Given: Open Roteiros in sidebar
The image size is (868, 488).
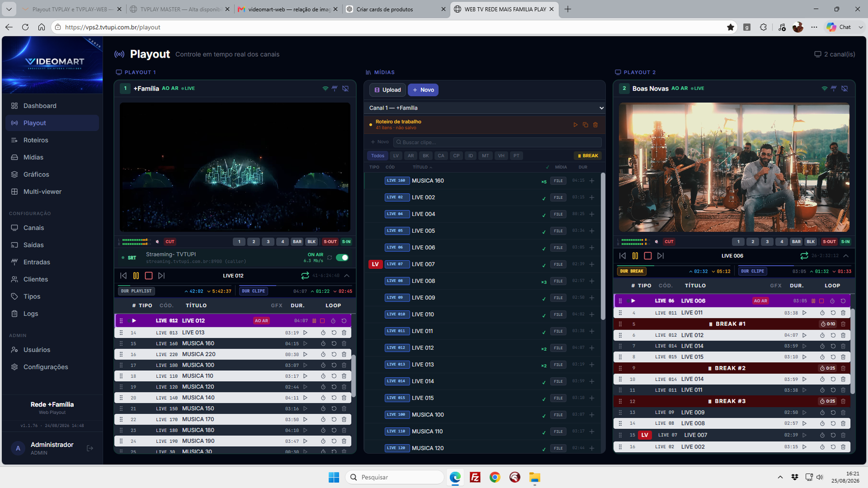Looking at the screenshot, I should point(52,140).
